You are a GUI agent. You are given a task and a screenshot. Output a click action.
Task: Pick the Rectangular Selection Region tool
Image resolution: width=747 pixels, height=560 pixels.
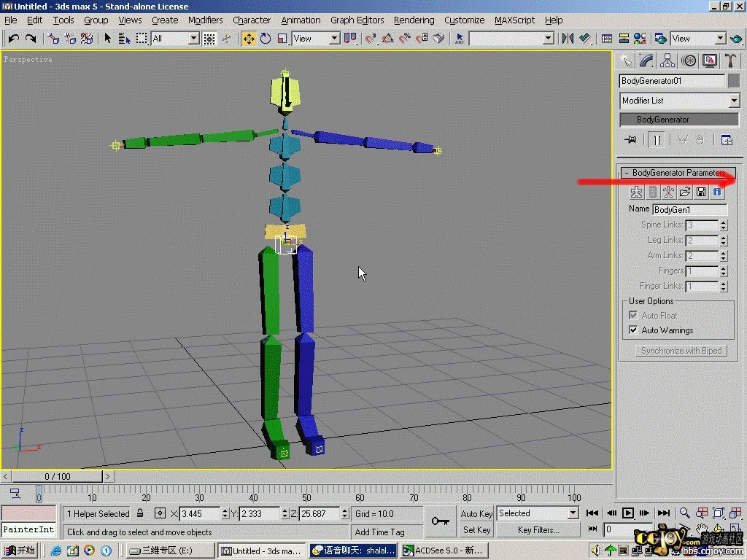click(142, 39)
